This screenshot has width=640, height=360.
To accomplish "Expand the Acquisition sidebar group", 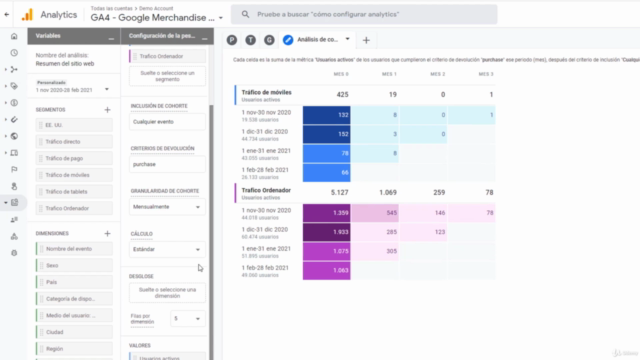I will pyautogui.click(x=6, y=70).
